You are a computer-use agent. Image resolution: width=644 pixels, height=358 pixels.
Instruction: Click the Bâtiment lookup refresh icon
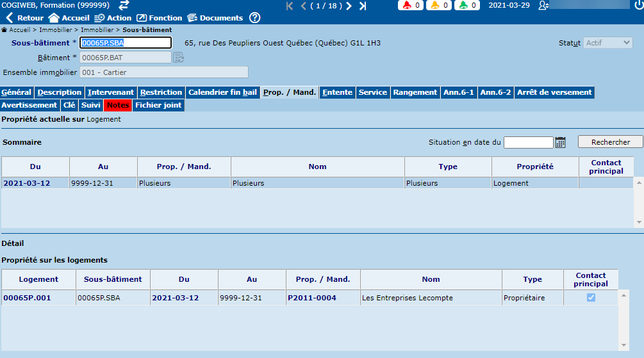pos(178,58)
